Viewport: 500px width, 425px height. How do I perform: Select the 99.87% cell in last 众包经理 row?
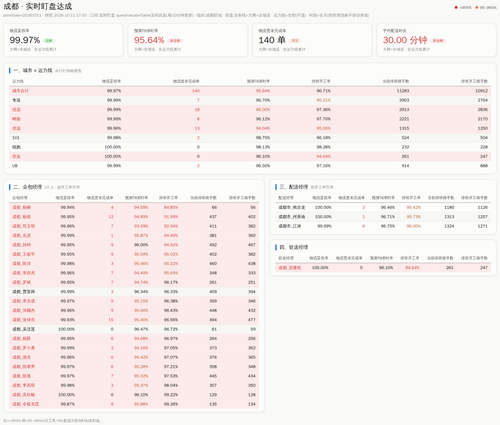tap(68, 404)
